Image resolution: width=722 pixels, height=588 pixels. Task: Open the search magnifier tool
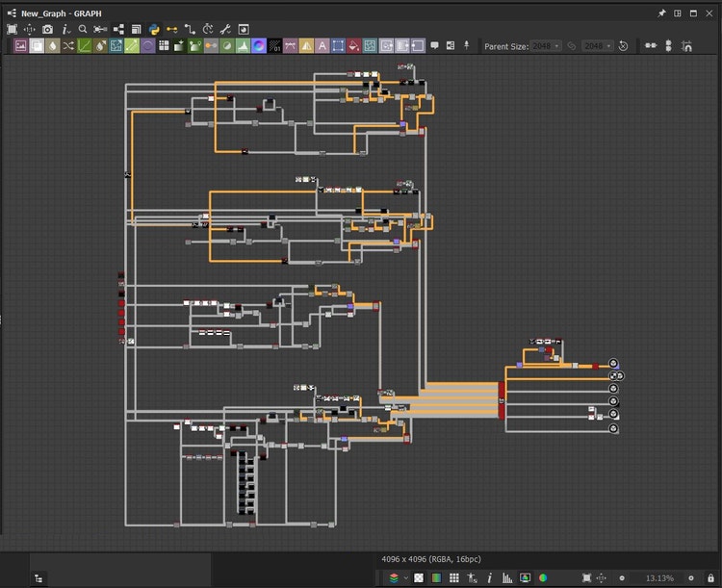coord(84,30)
